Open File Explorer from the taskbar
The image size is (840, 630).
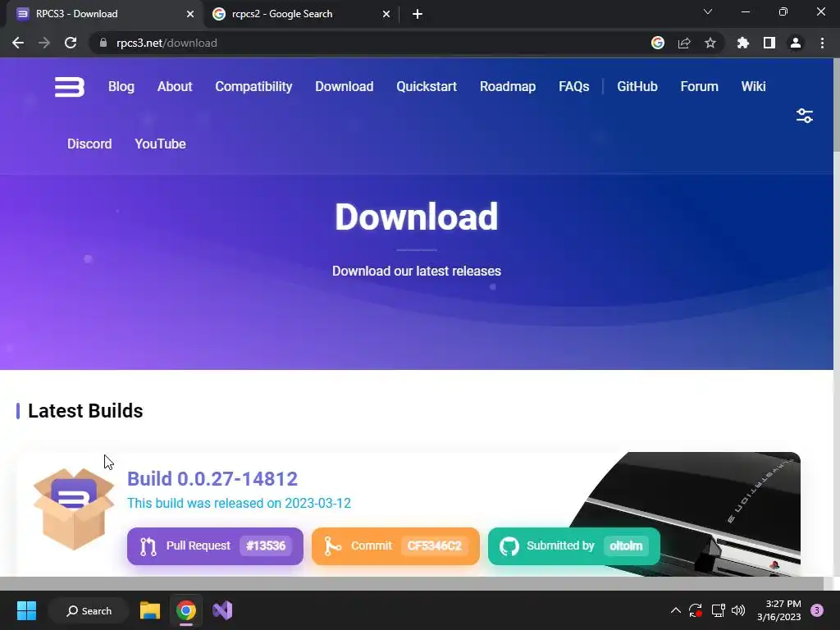tap(150, 610)
